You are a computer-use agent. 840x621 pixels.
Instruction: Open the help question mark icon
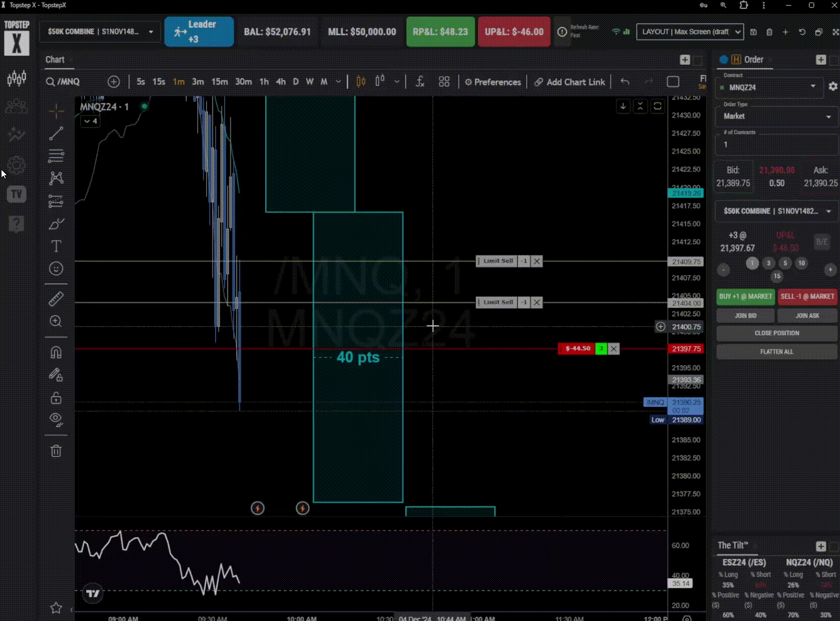coord(17,224)
